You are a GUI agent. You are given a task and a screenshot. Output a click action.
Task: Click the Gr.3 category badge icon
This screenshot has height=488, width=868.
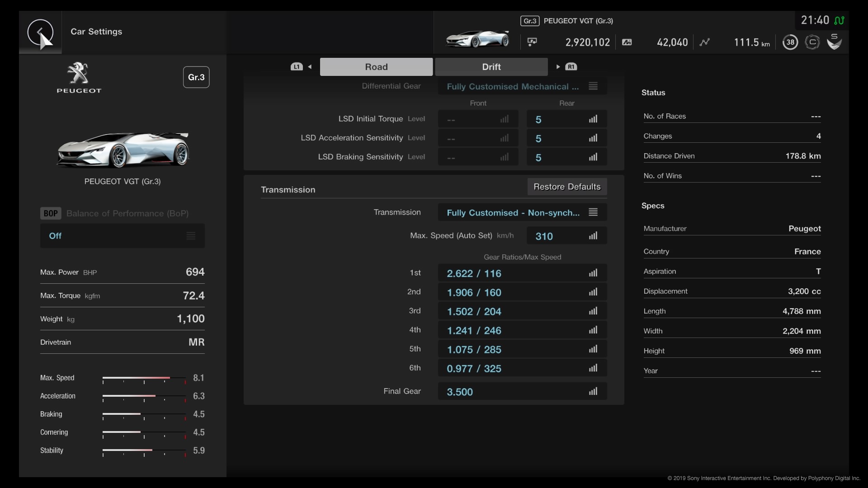(x=196, y=77)
